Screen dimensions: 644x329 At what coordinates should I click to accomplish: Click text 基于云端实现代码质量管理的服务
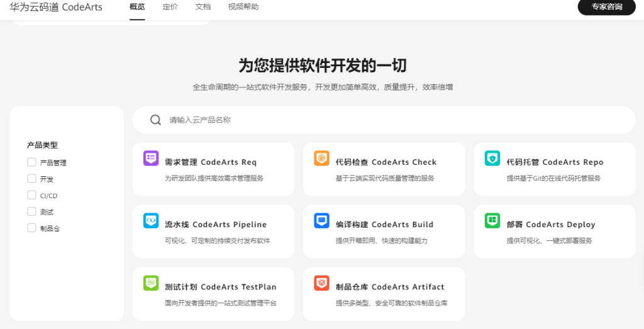coord(385,178)
